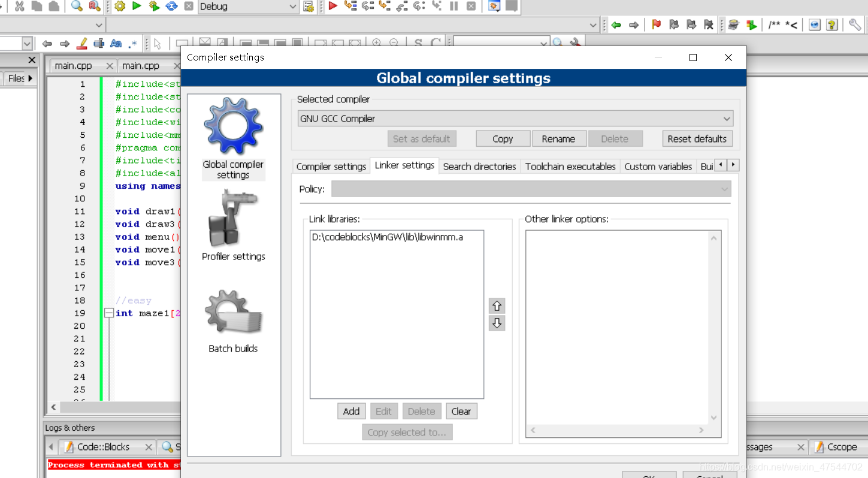
Task: Click the show target dialog icon
Action: tap(309, 6)
